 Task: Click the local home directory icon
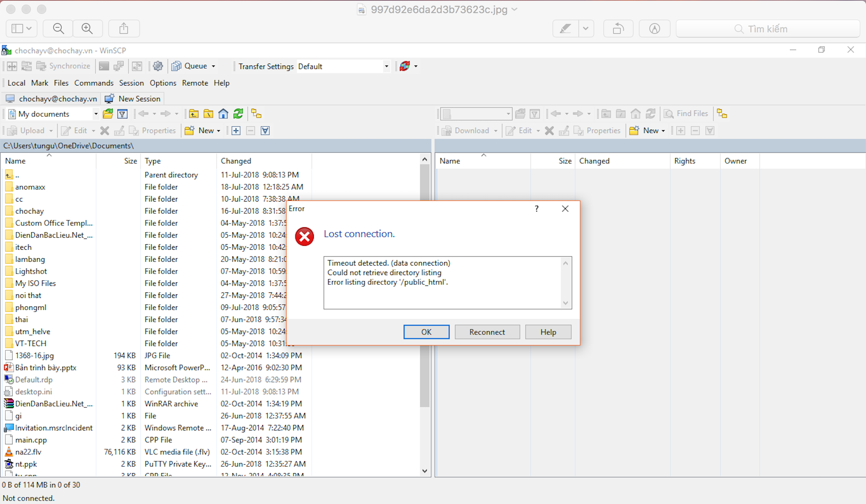coord(223,114)
